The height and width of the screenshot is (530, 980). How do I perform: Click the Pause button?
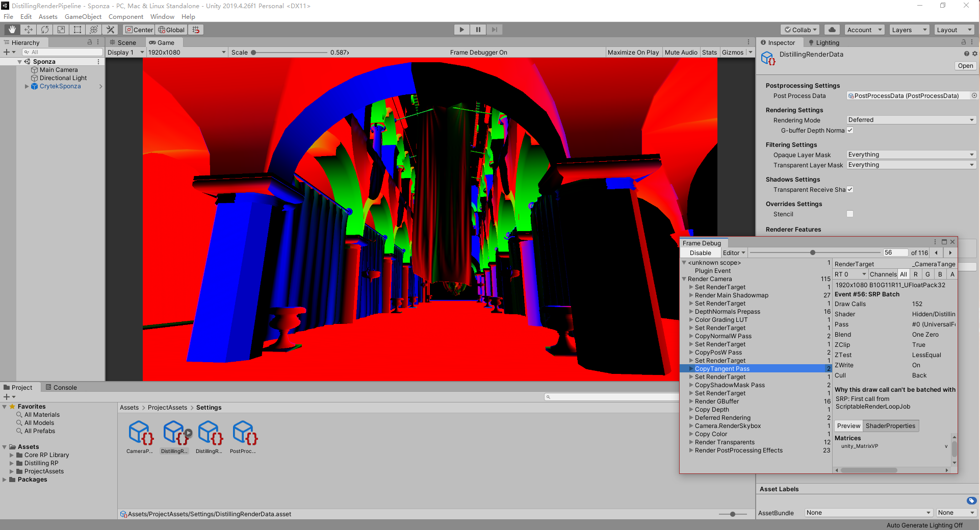[478, 30]
